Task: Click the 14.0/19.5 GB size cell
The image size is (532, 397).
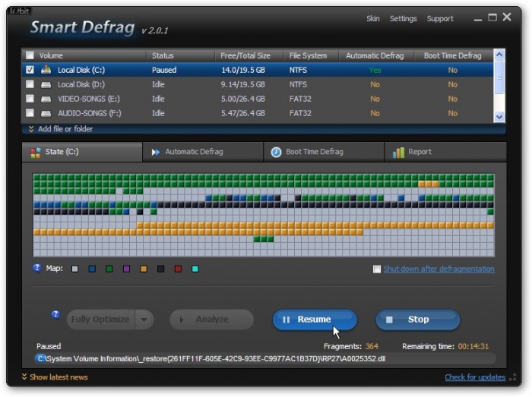Action: 243,70
